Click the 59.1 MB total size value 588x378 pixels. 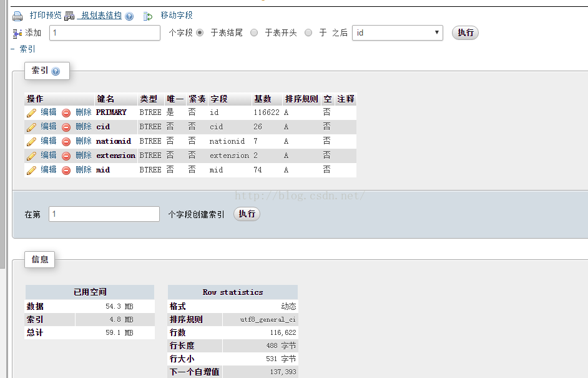pyautogui.click(x=120, y=332)
